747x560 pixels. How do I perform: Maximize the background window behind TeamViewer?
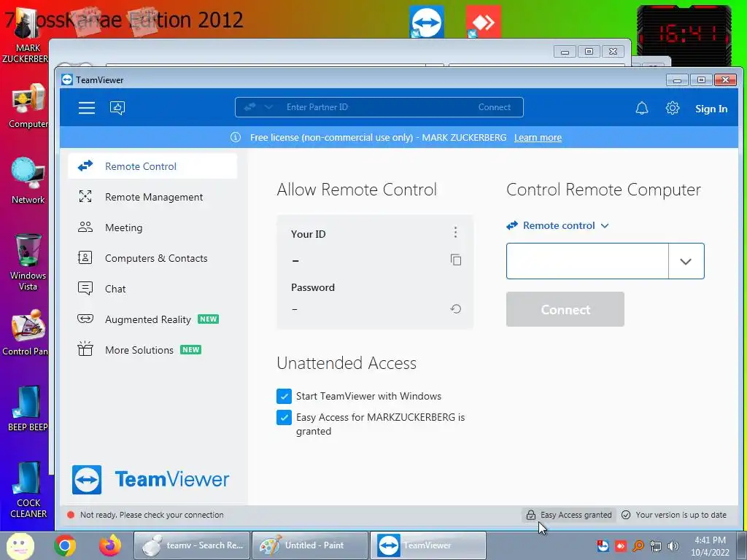click(589, 52)
